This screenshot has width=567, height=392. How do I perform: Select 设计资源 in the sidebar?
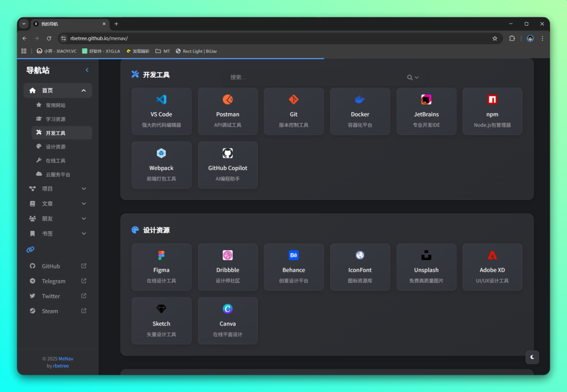click(x=56, y=147)
